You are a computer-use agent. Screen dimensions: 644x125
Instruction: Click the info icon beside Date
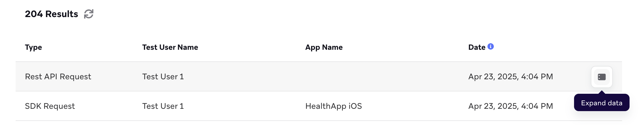491,46
